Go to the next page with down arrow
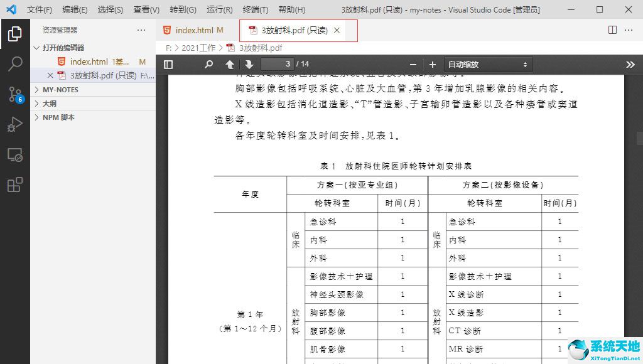The width and height of the screenshot is (643, 364). [x=249, y=63]
